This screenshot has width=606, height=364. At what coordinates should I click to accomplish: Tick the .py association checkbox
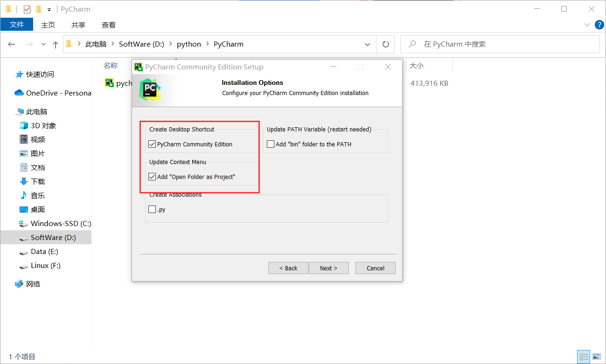click(x=152, y=210)
